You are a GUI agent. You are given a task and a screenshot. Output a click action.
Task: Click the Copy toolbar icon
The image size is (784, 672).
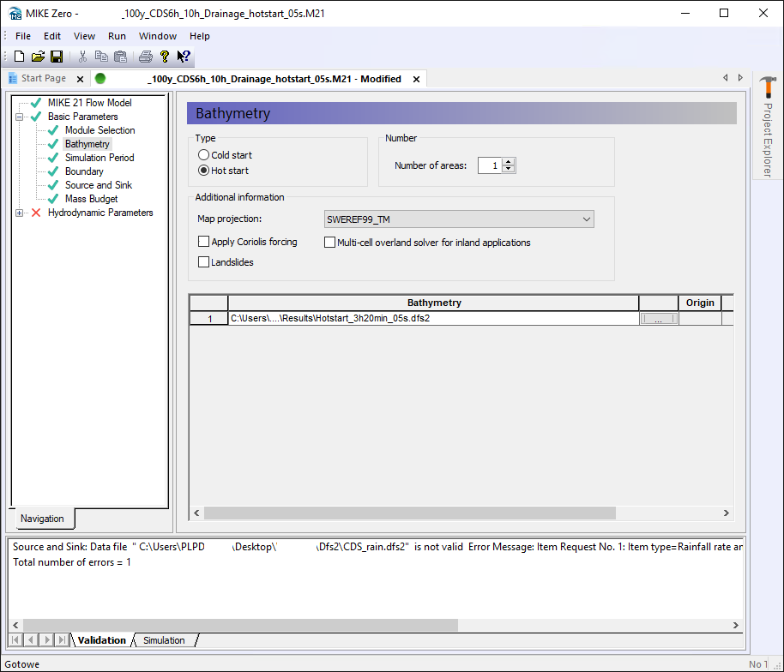tap(101, 57)
